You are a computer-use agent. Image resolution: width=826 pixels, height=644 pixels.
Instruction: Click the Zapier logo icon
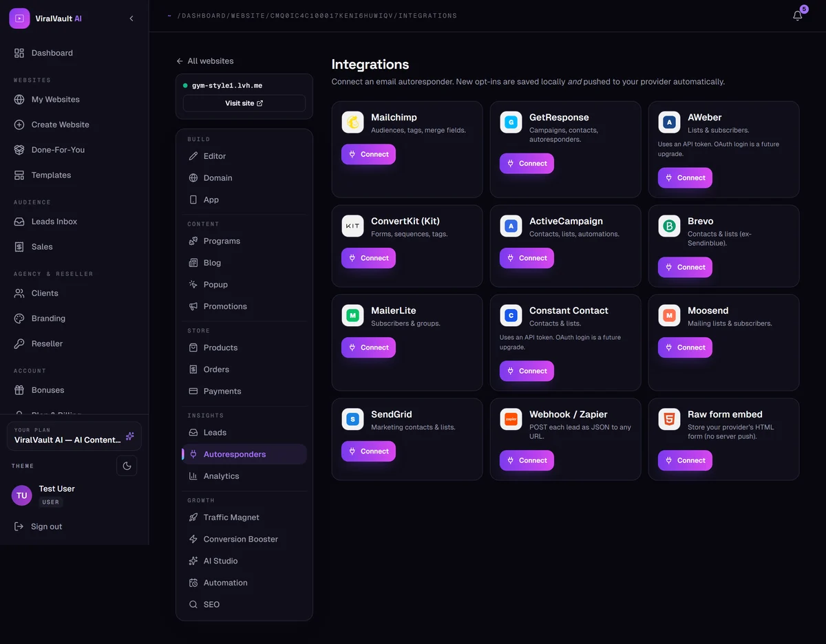coord(511,420)
